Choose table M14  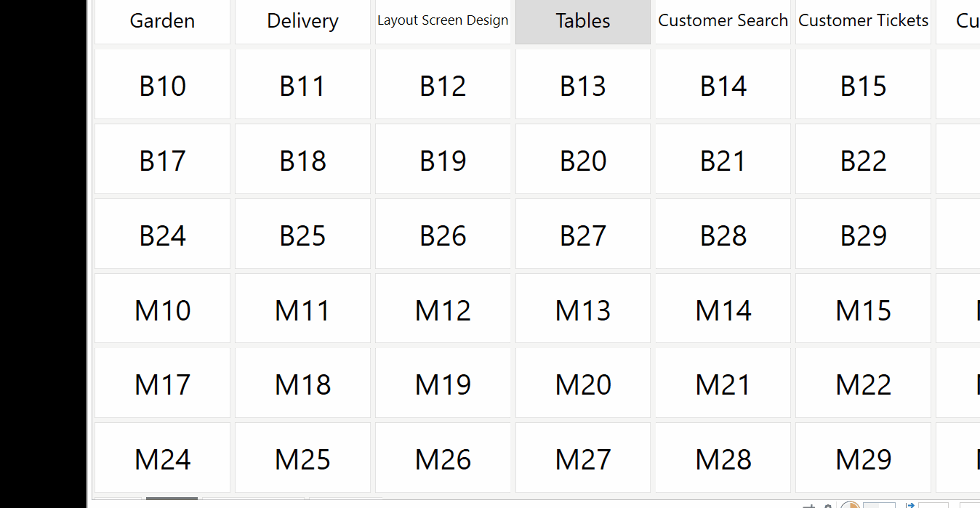coord(723,308)
